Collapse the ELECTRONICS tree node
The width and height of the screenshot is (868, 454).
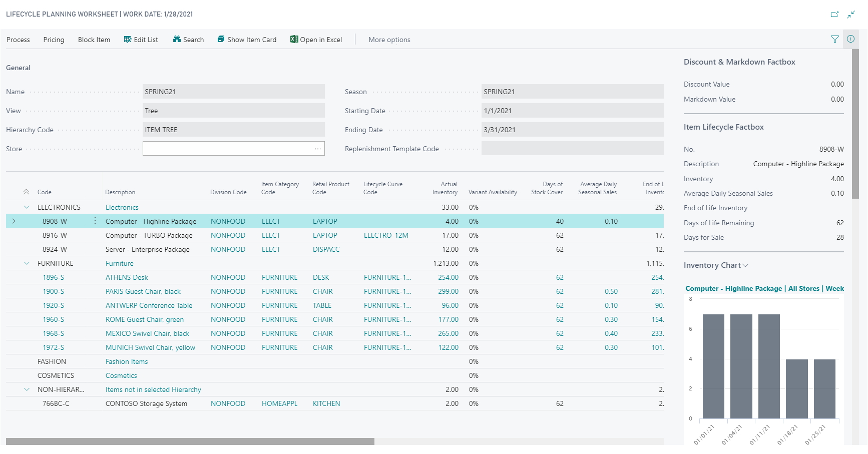27,207
